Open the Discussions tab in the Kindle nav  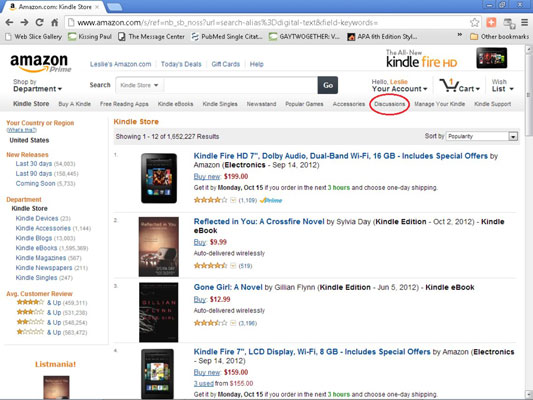point(390,104)
